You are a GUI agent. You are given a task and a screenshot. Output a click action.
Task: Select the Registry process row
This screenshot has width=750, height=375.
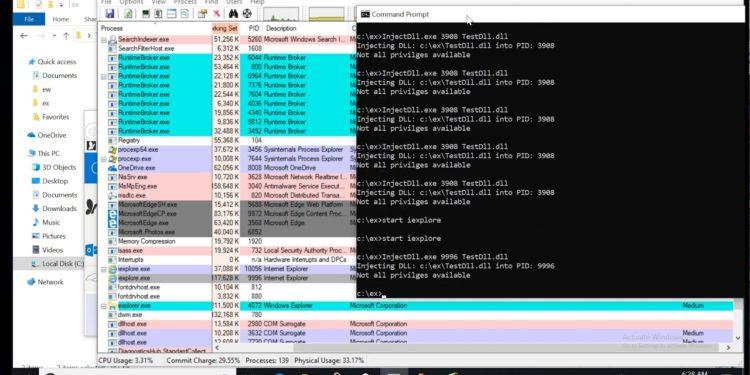click(227, 141)
